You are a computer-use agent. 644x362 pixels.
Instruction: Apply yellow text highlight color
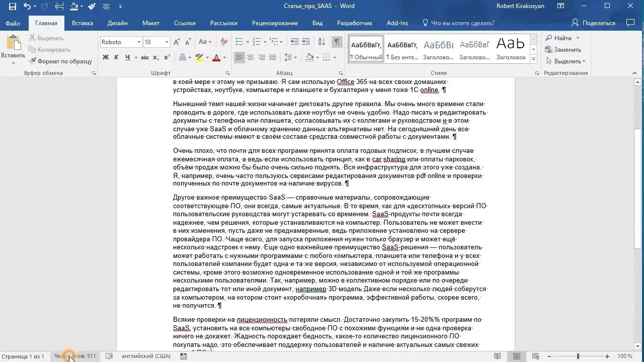pyautogui.click(x=199, y=57)
